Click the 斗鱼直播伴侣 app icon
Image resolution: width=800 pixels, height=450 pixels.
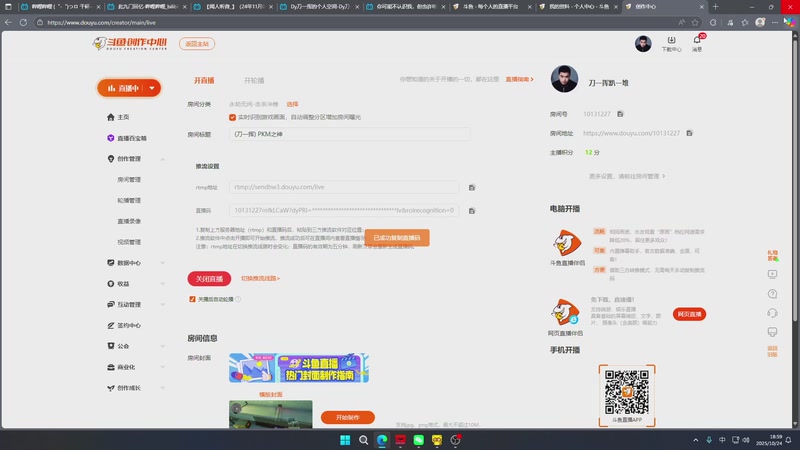click(567, 243)
